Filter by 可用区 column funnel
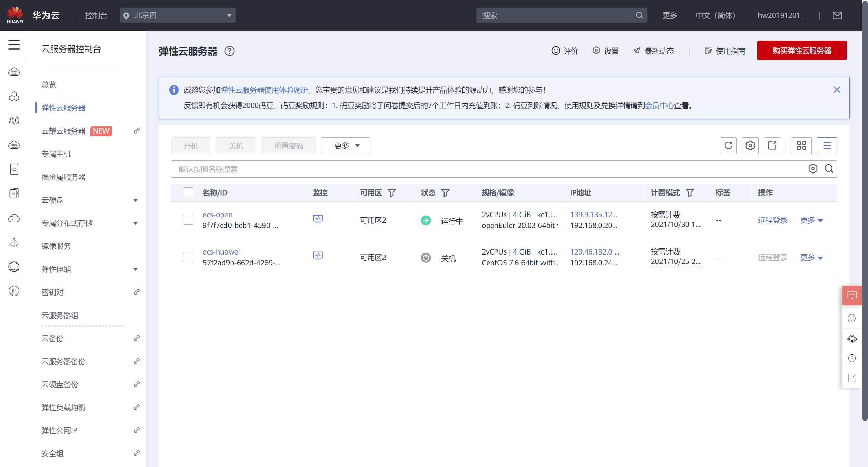Viewport: 868px width, 467px height. [392, 193]
